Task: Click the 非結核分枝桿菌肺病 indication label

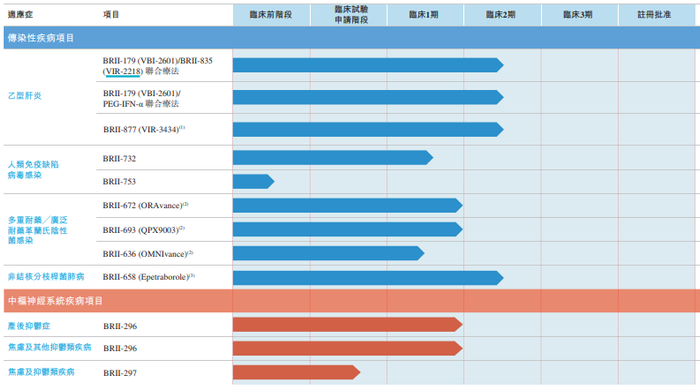Action: 46,277
